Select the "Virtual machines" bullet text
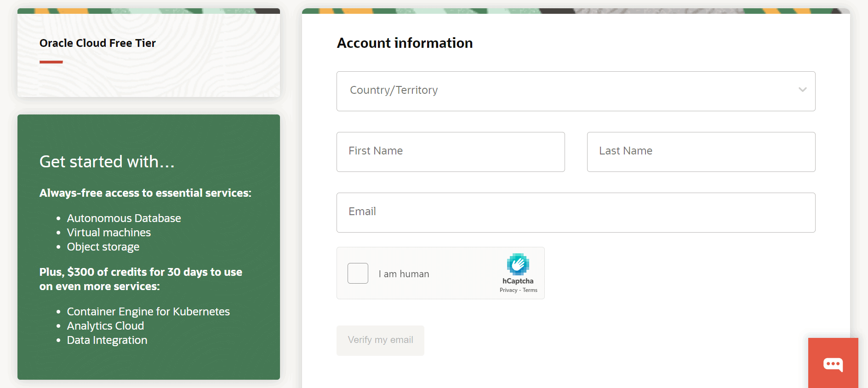 [108, 233]
